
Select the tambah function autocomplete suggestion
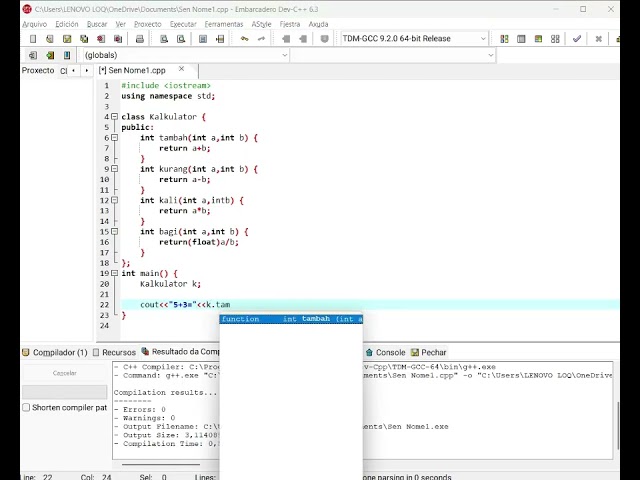pos(291,319)
